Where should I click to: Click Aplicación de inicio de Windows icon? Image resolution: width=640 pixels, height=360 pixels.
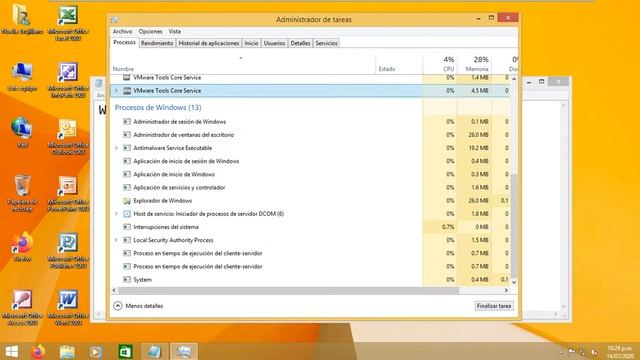pyautogui.click(x=127, y=174)
